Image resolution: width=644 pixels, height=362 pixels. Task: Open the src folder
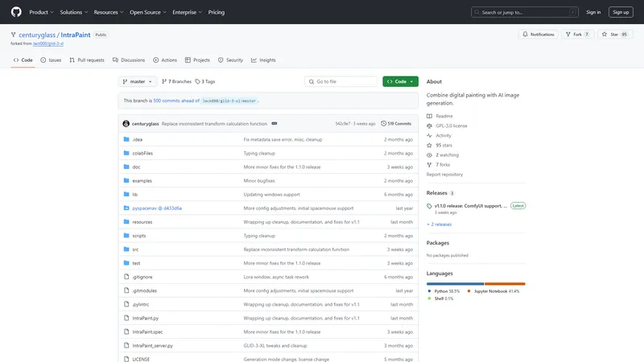135,249
